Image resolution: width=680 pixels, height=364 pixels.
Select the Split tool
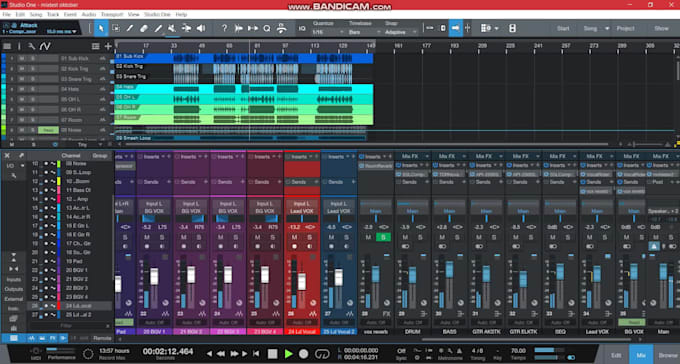[x=130, y=28]
